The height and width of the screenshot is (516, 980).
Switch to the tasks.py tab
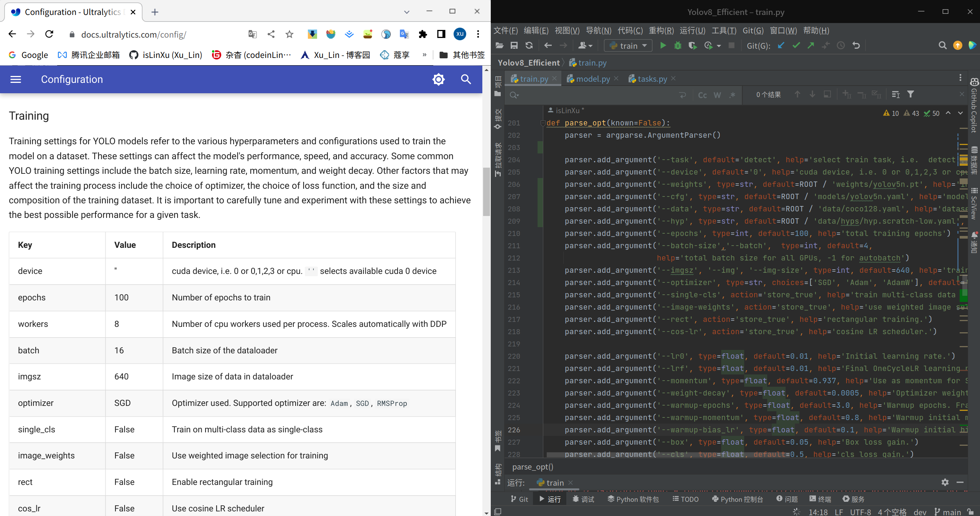click(652, 78)
